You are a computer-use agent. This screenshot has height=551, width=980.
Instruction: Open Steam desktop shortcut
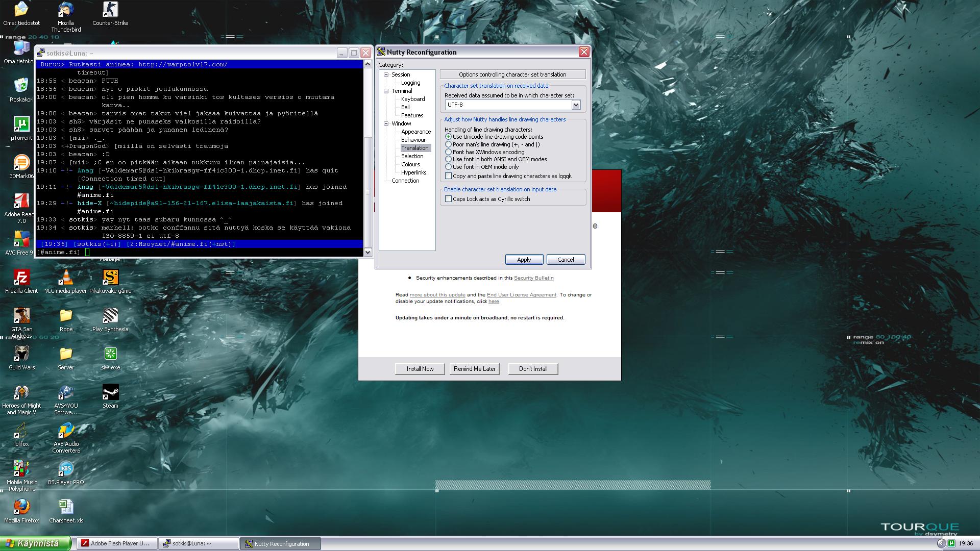point(110,393)
